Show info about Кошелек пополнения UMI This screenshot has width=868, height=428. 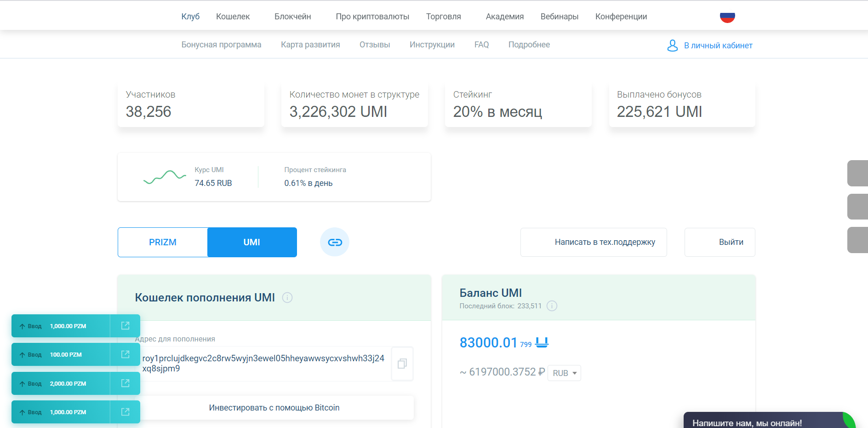tap(287, 298)
